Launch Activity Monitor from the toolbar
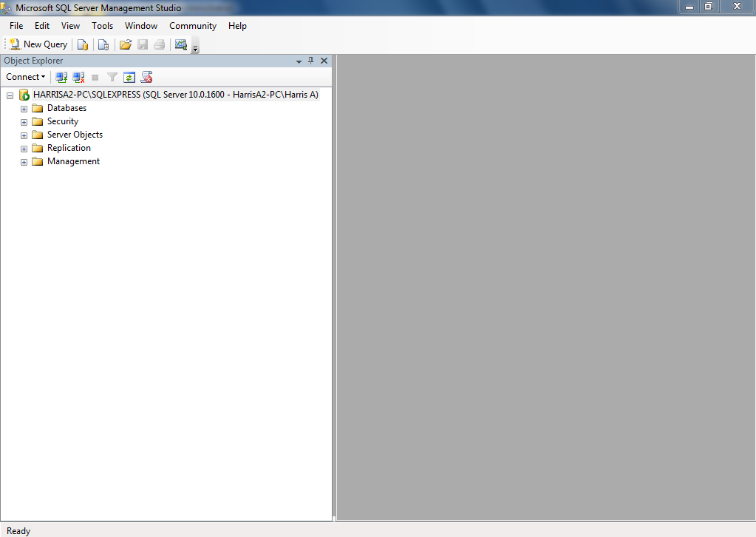 coord(180,44)
